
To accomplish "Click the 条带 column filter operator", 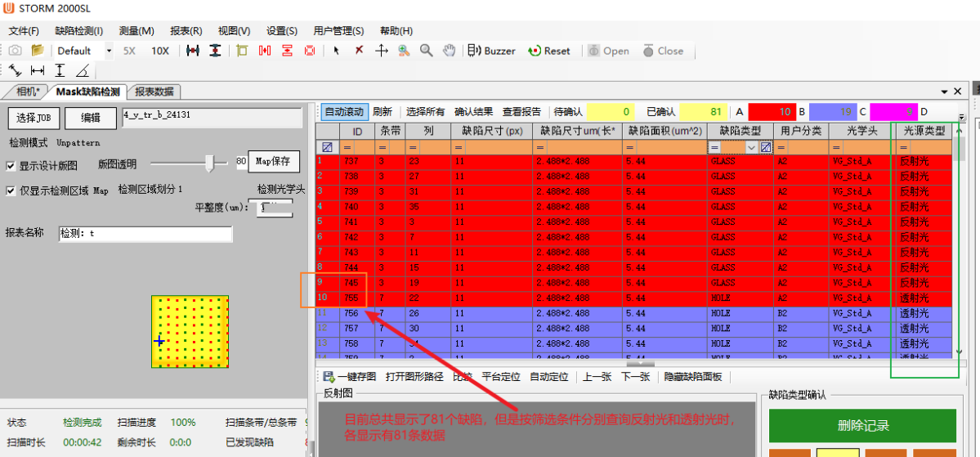I will coord(383,147).
